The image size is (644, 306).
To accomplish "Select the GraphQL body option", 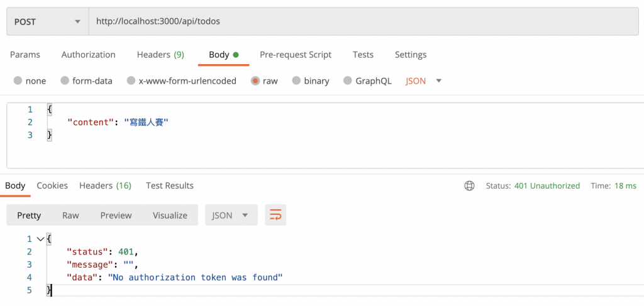I will [348, 81].
